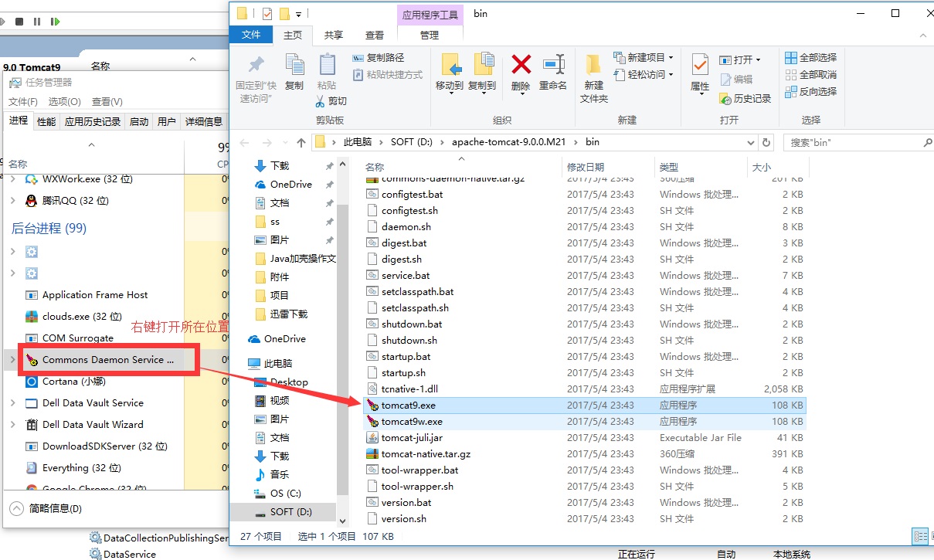Open the Manage (管理) ribbon tab
The height and width of the screenshot is (560, 934).
click(x=430, y=35)
